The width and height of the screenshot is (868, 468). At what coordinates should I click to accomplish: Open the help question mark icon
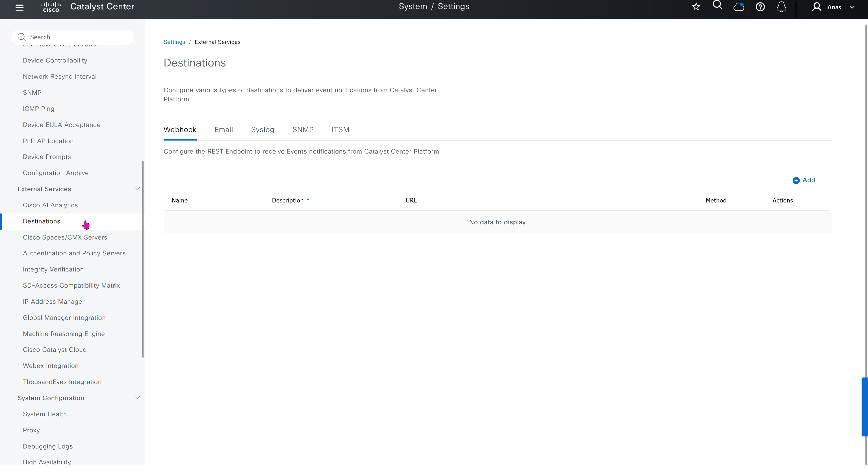pos(760,7)
